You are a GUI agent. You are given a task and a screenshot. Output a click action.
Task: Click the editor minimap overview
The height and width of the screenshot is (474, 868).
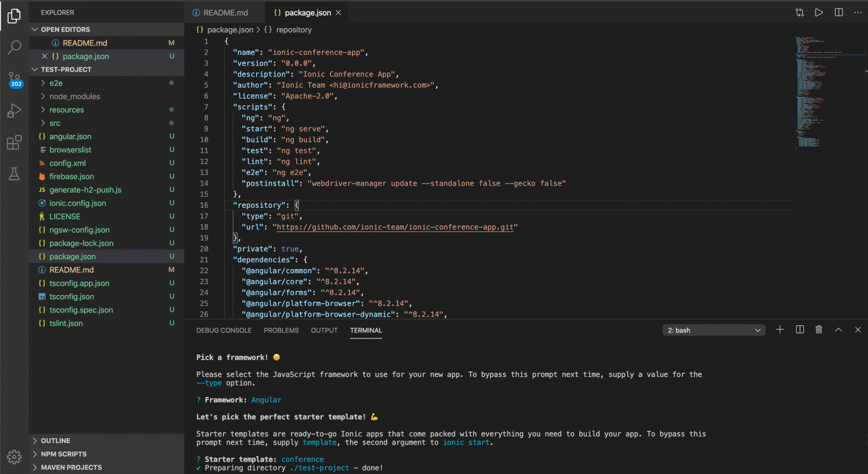828,92
